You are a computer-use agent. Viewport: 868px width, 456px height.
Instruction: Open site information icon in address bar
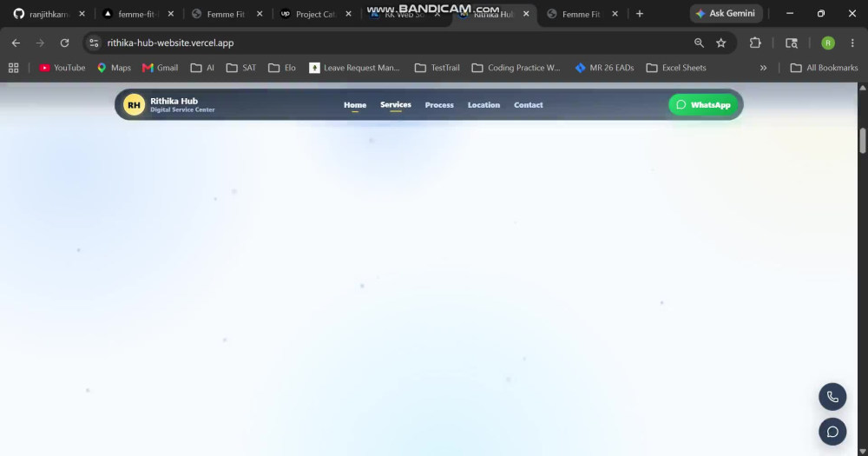pos(94,43)
